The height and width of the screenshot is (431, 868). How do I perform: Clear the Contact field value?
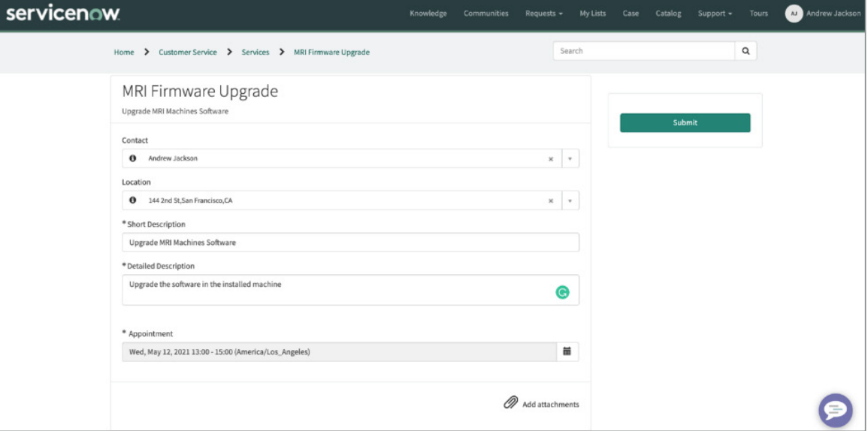(550, 159)
